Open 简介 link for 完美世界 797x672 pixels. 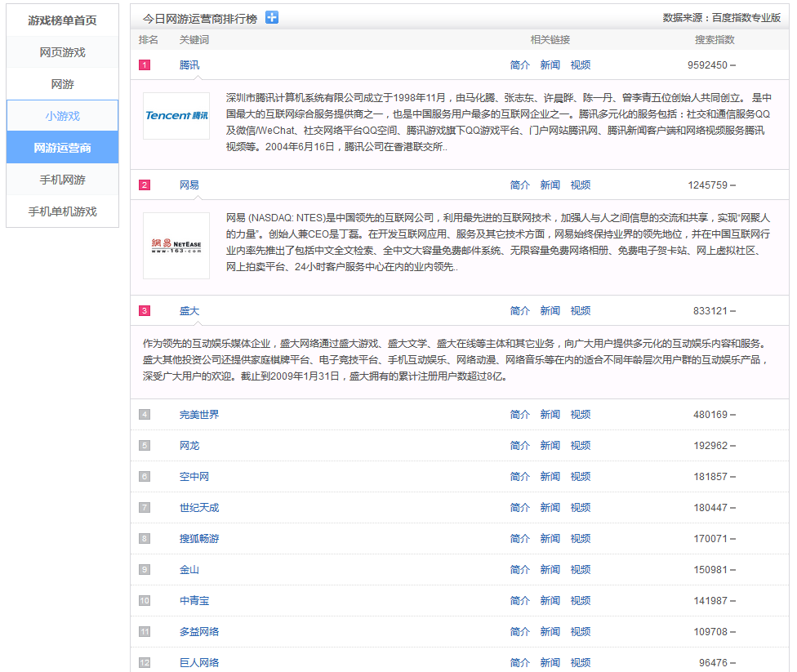click(x=520, y=414)
